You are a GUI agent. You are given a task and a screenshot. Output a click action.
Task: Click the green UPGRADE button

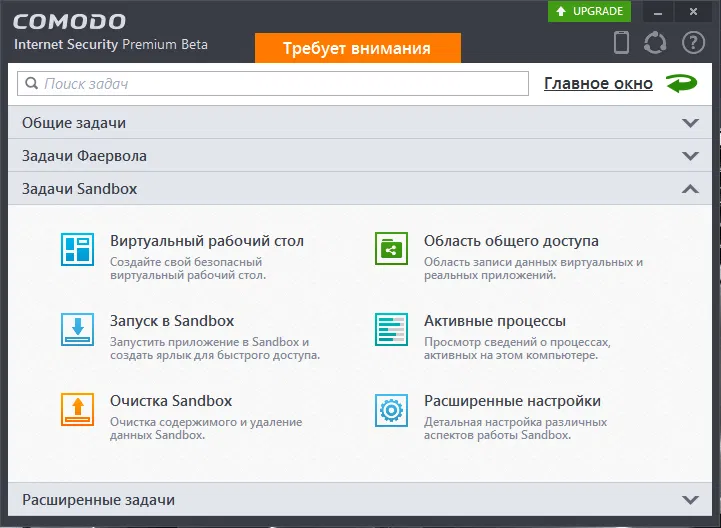click(x=589, y=11)
